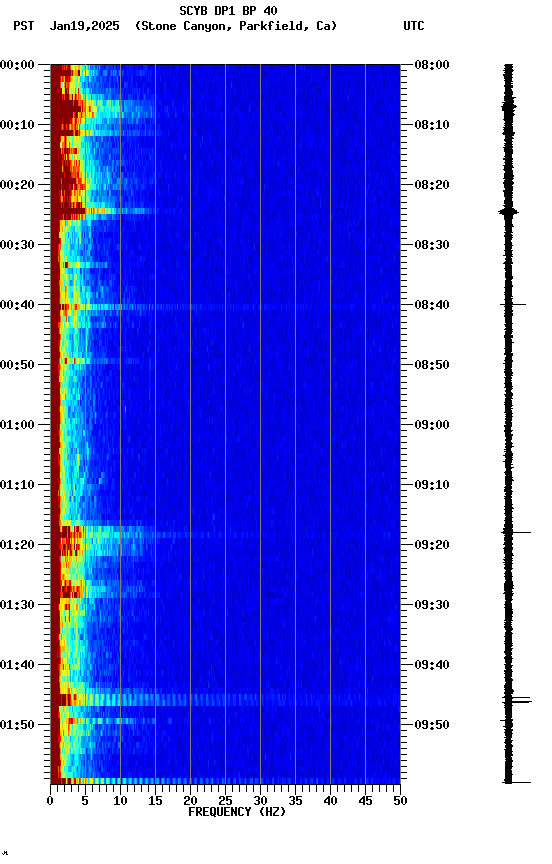Click the 09:20 UTC time label
Image resolution: width=552 pixels, height=864 pixels.
coord(432,545)
